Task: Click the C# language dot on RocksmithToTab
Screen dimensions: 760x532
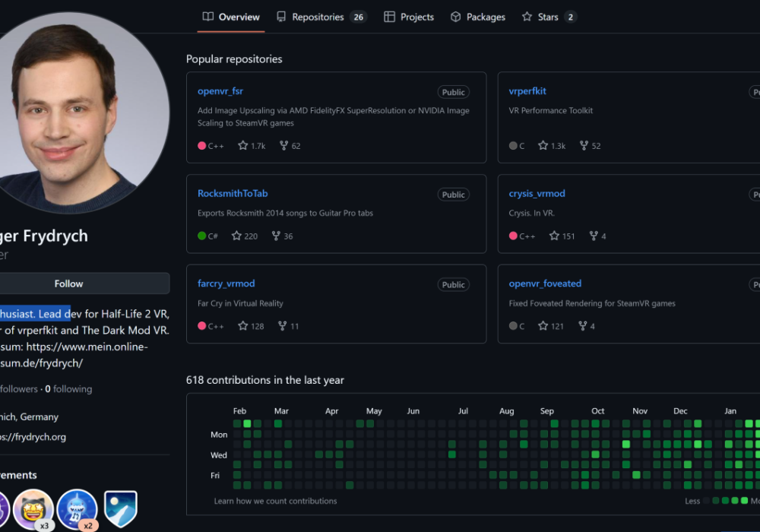Action: click(202, 236)
